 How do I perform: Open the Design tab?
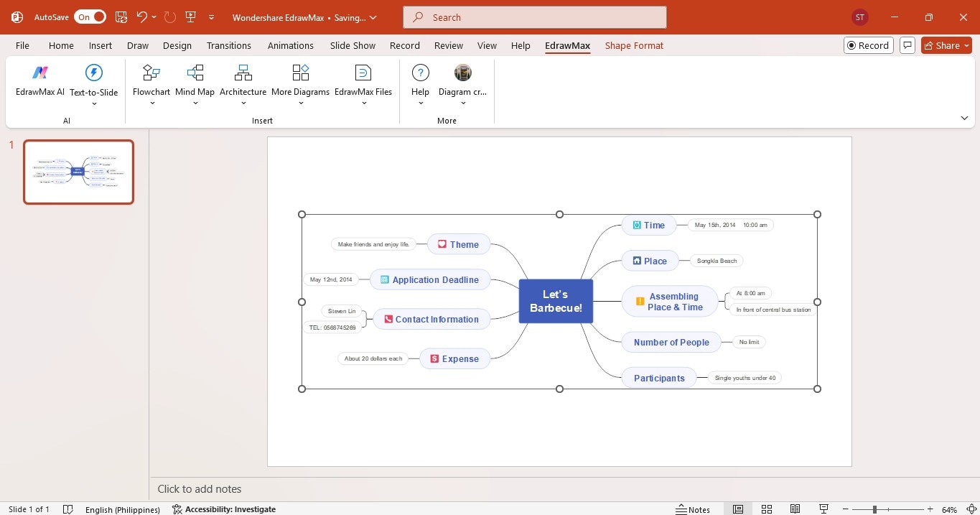(x=177, y=45)
